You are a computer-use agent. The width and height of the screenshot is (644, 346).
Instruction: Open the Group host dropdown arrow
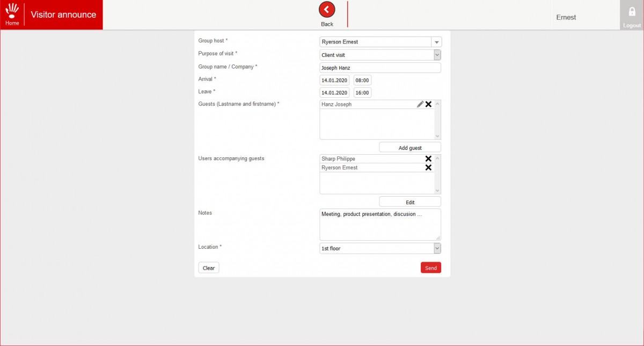(436, 42)
